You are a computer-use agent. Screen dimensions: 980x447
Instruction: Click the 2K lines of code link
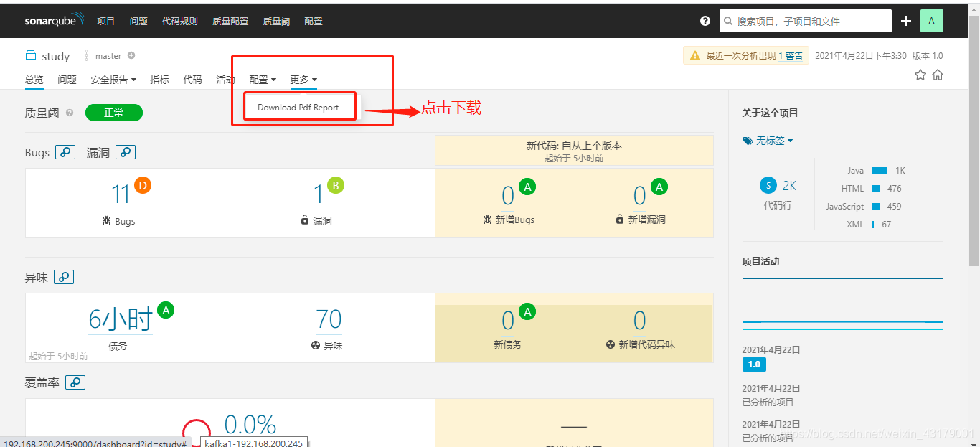point(789,186)
